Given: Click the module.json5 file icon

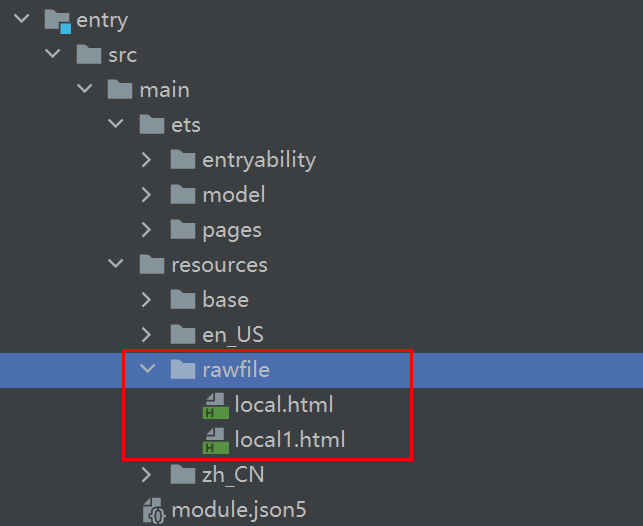Looking at the screenshot, I should click(x=153, y=510).
